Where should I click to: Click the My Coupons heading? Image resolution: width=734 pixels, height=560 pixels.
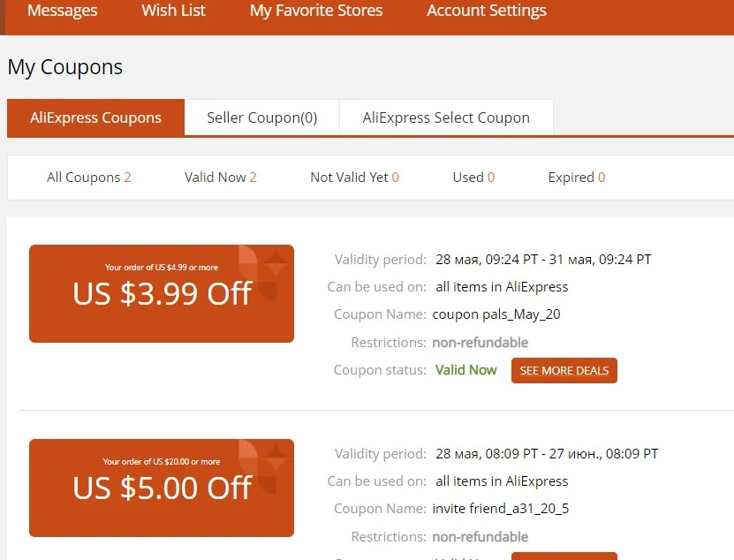(65, 67)
